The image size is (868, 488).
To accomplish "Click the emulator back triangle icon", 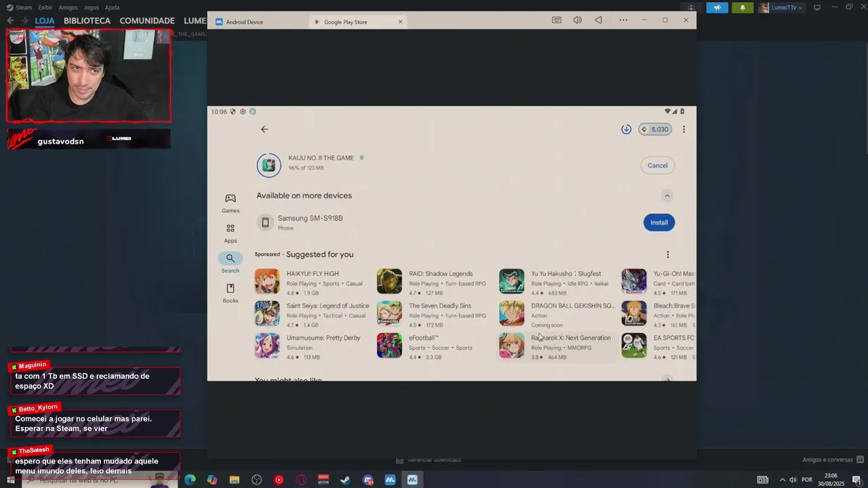I will (598, 20).
